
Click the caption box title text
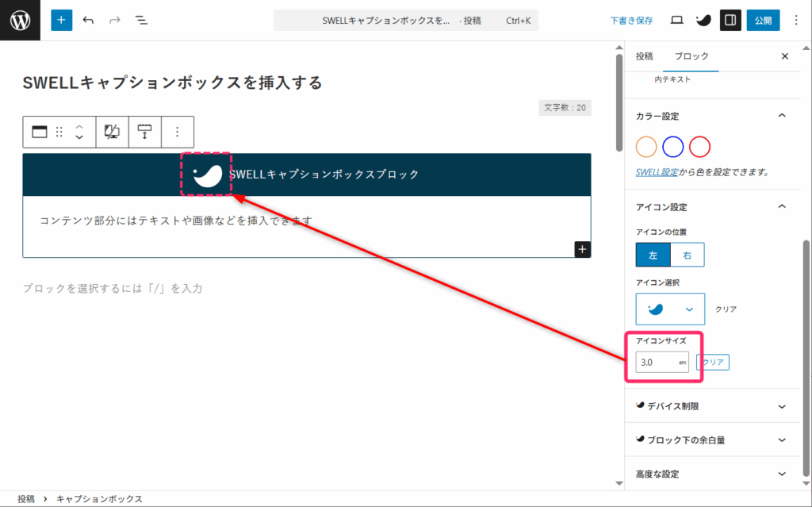pos(324,175)
